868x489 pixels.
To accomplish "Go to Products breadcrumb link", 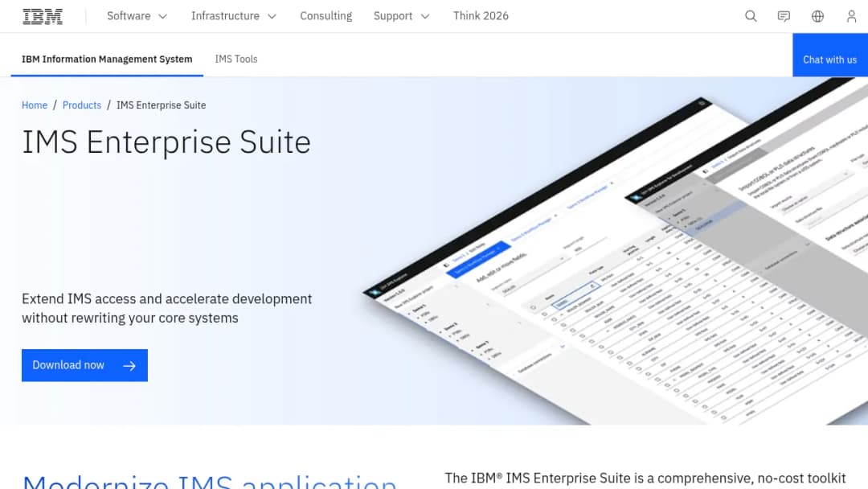I will coord(82,105).
